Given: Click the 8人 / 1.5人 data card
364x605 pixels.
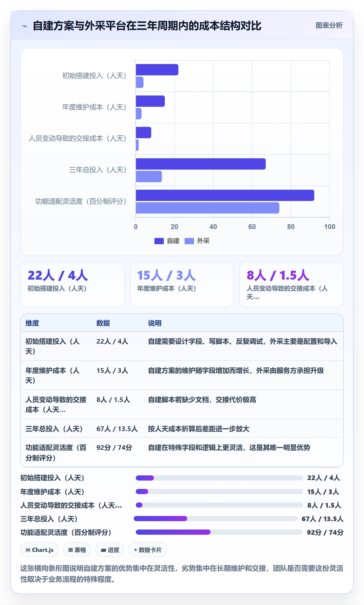Looking at the screenshot, I should pos(291,284).
